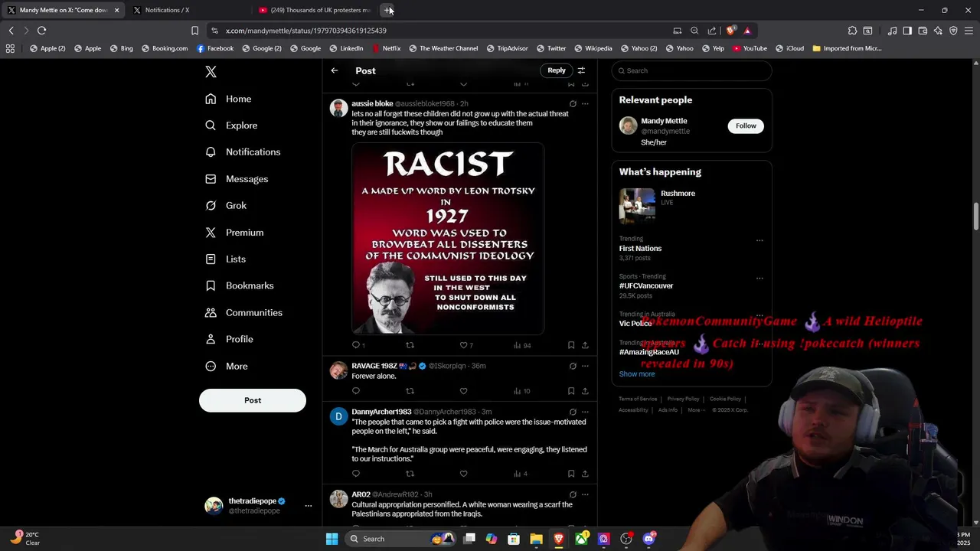Image resolution: width=980 pixels, height=551 pixels.
Task: Like aussie bloke's comment
Action: pos(465,345)
